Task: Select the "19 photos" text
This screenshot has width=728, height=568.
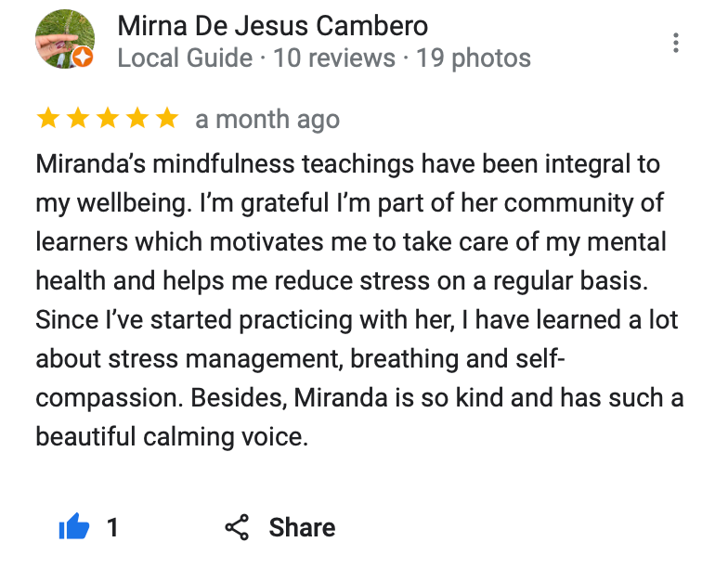Action: (474, 58)
